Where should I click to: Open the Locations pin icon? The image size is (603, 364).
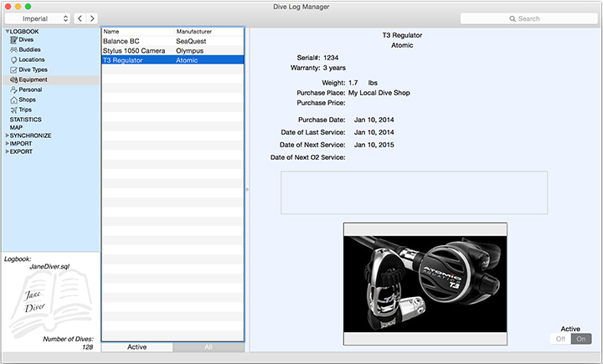(x=13, y=60)
